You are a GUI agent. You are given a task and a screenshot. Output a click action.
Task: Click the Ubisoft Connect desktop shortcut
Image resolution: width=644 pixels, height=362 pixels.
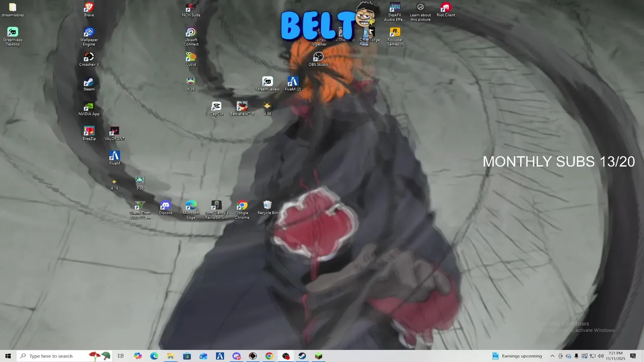tap(191, 37)
